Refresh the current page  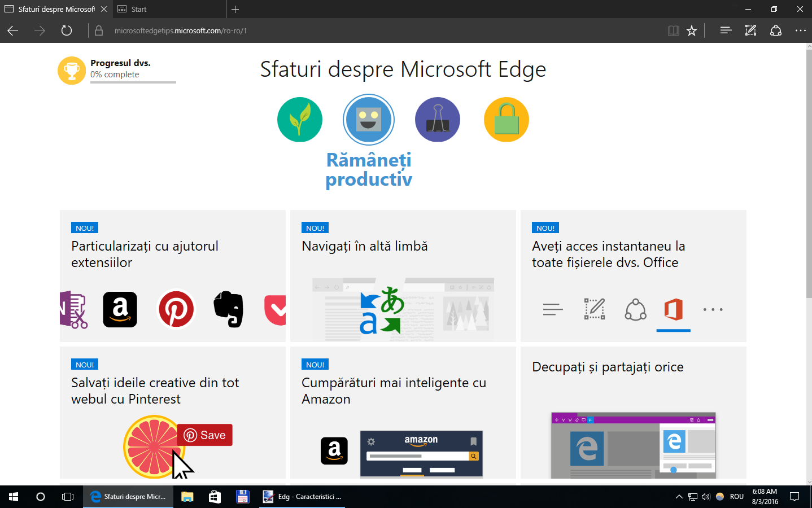(x=67, y=30)
